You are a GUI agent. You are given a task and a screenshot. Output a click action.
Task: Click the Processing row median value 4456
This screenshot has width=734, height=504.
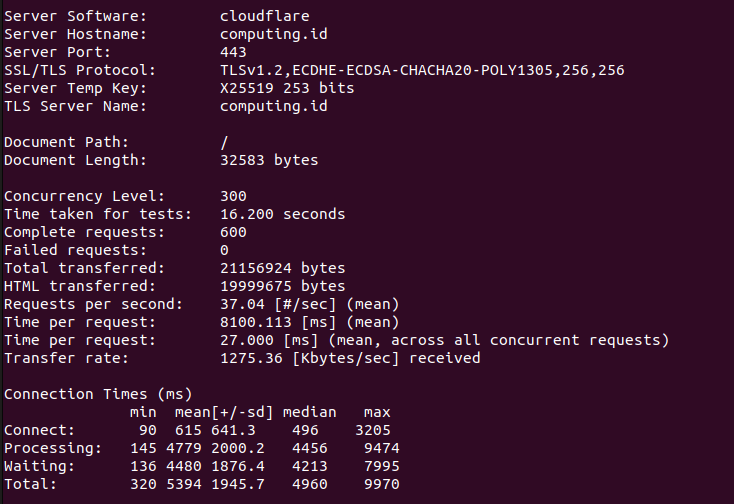[304, 448]
